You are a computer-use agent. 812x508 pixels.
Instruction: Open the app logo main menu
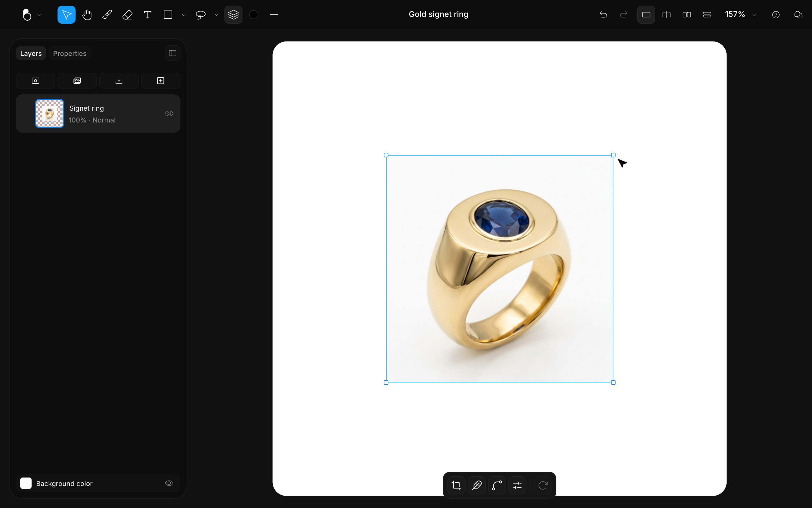pos(27,15)
